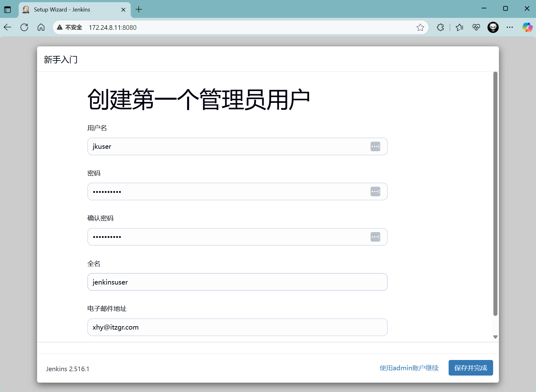Click the 保存并完成 button
This screenshot has width=536, height=392.
[x=470, y=368]
